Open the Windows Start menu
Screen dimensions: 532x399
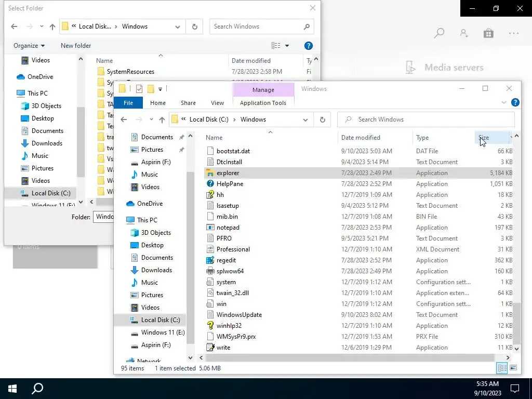click(x=12, y=389)
